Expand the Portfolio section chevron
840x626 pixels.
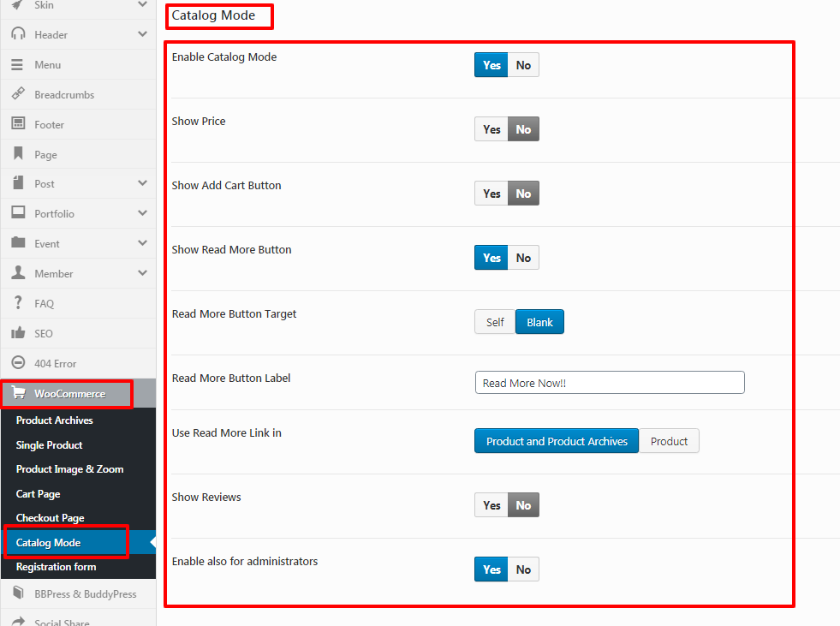(x=142, y=212)
